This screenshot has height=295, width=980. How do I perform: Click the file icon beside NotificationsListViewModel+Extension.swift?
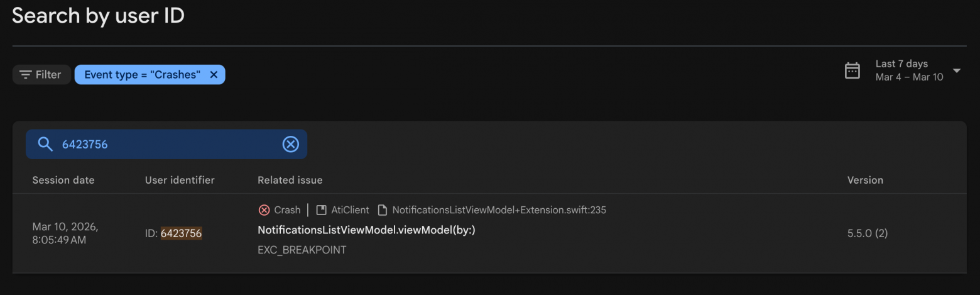pyautogui.click(x=382, y=210)
